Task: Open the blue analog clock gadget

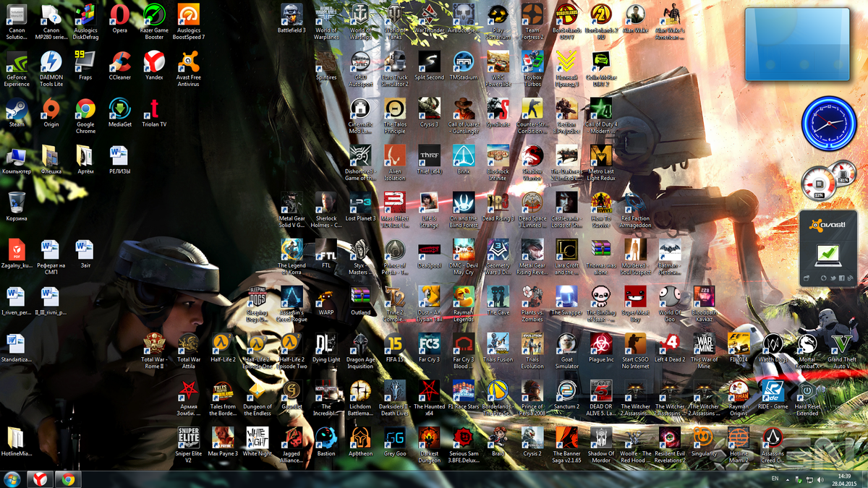Action: pos(828,124)
